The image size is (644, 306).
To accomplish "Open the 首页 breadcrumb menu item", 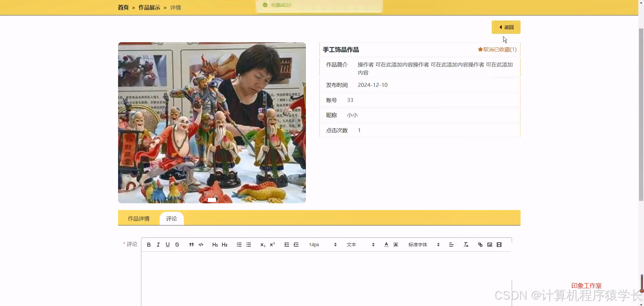I will (123, 7).
